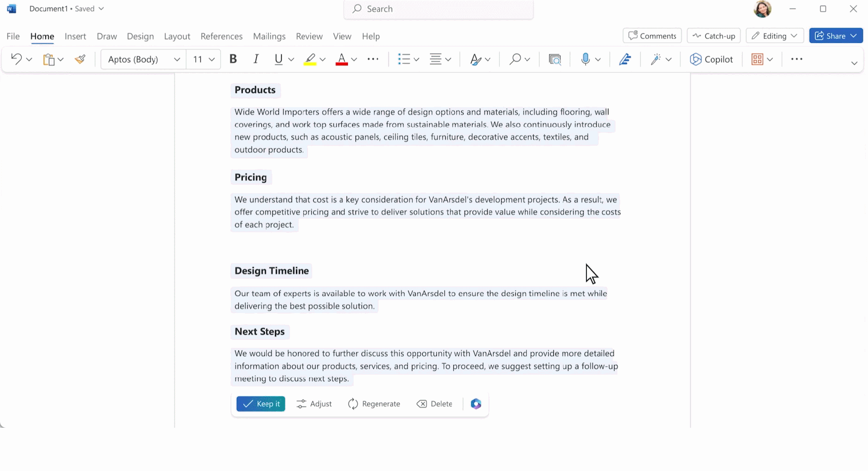Switch to the Insert tab
The width and height of the screenshot is (868, 471).
75,36
